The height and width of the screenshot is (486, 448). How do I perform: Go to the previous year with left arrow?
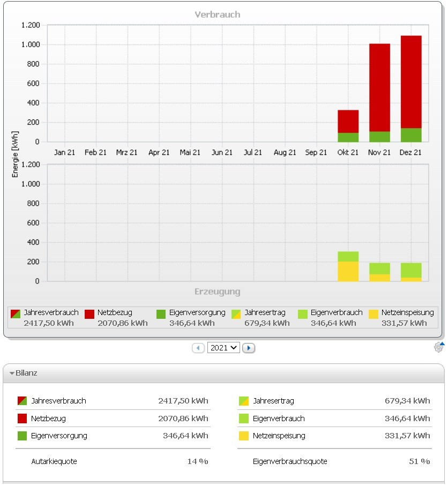[x=198, y=348]
